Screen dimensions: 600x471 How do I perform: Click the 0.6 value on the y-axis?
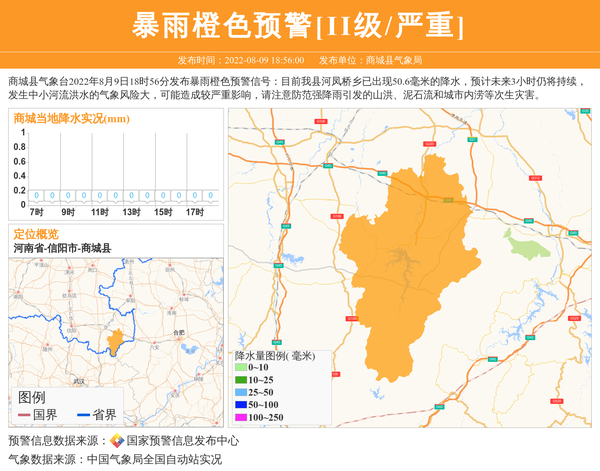[20, 161]
